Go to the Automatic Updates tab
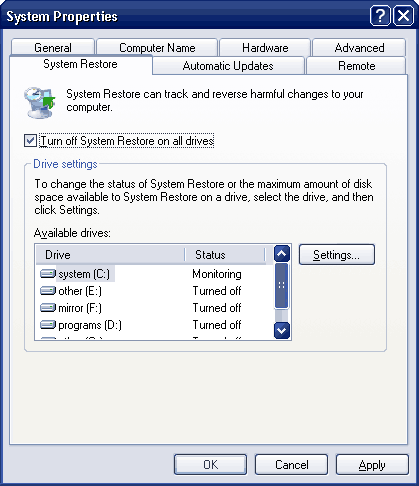Image resolution: width=419 pixels, height=486 pixels. (228, 66)
